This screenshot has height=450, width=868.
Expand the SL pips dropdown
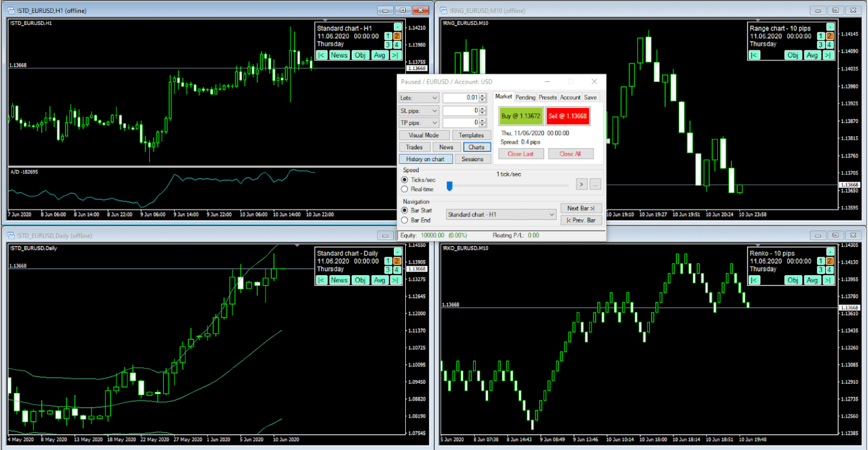419,111
